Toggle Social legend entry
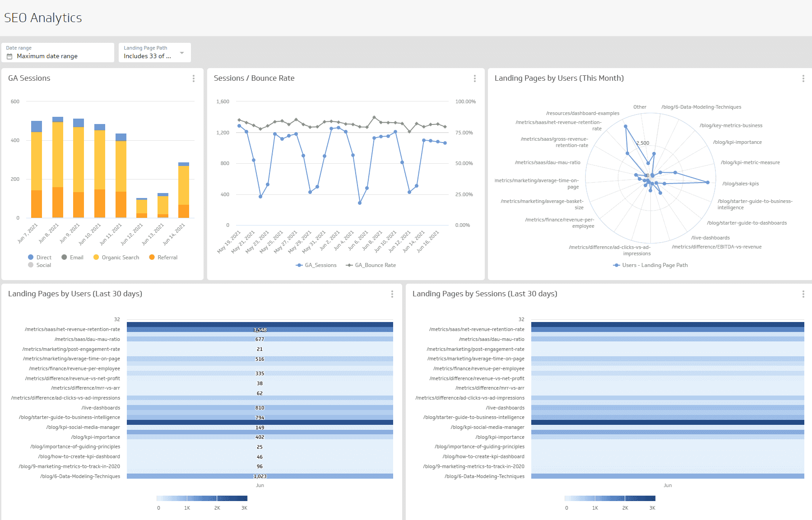Viewport: 812px width, 520px height. [x=40, y=265]
